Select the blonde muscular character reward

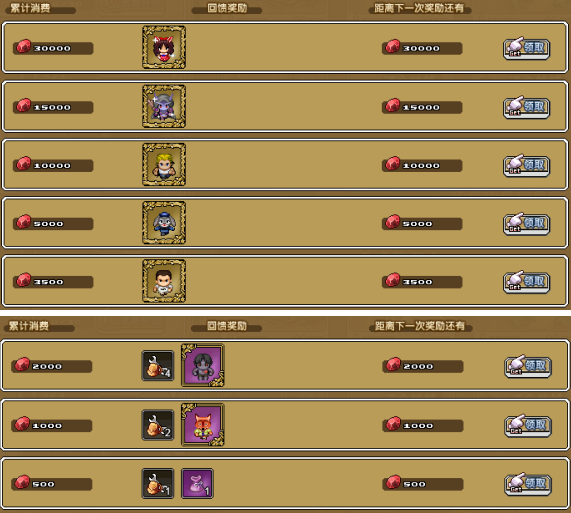tap(164, 165)
